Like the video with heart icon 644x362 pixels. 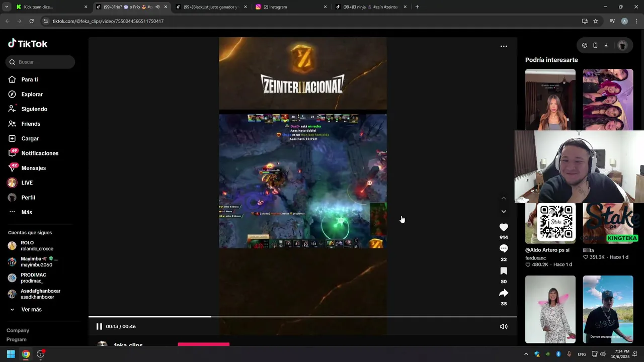coord(504,227)
